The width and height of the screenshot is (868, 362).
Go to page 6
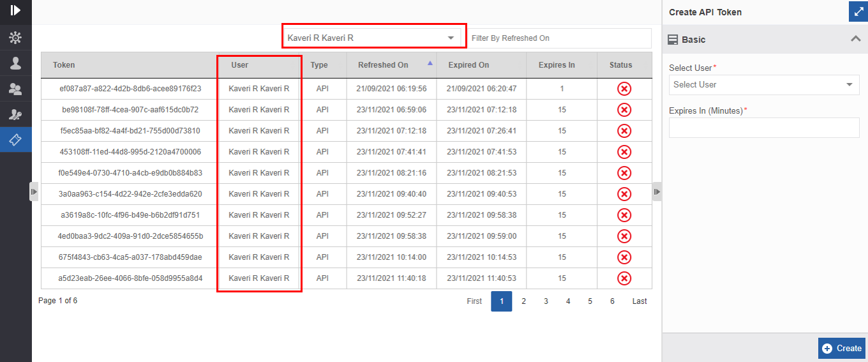[x=612, y=301]
